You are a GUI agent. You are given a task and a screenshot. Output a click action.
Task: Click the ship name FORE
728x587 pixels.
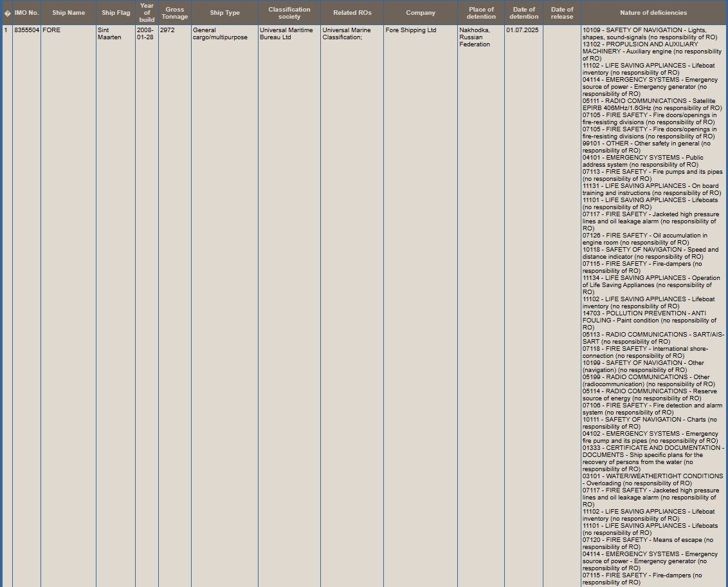click(51, 30)
